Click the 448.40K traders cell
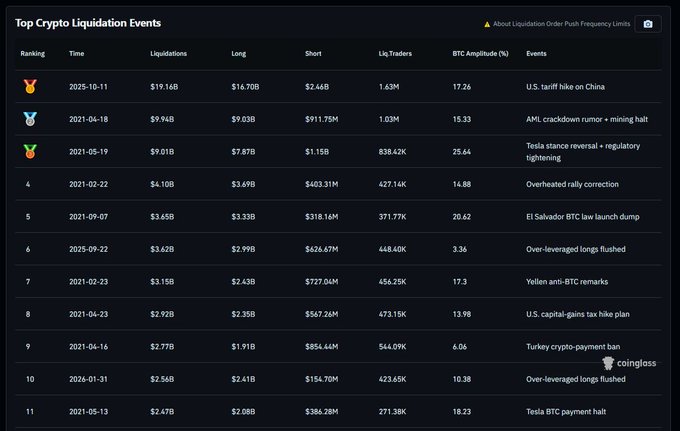Screen dimensions: 680x431 [392, 249]
